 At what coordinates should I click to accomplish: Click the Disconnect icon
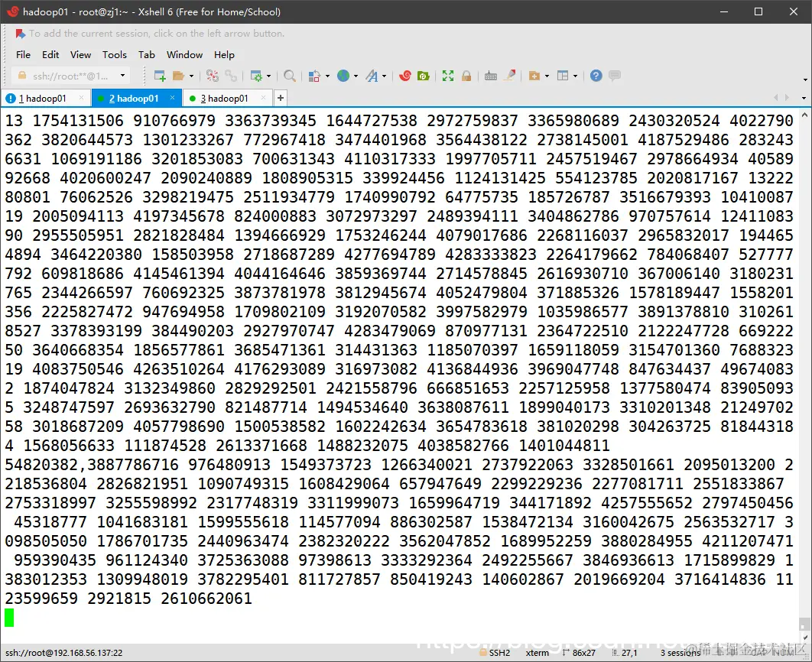pos(213,76)
